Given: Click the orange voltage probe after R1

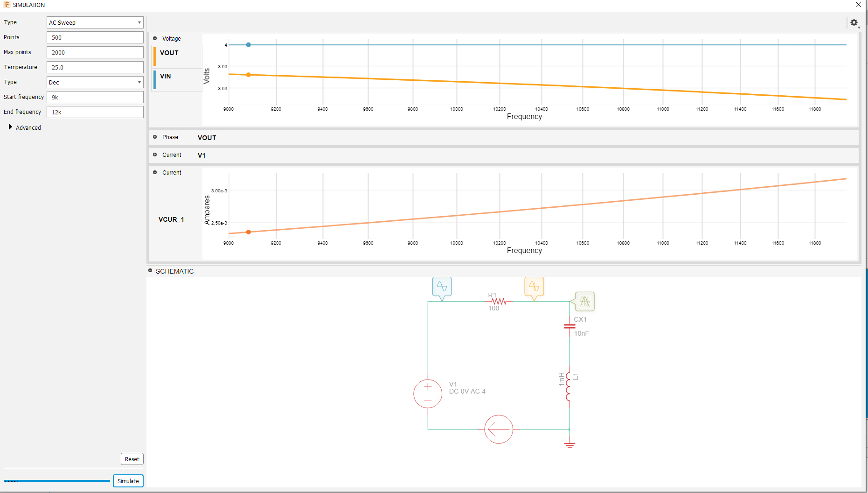Looking at the screenshot, I should pos(535,287).
